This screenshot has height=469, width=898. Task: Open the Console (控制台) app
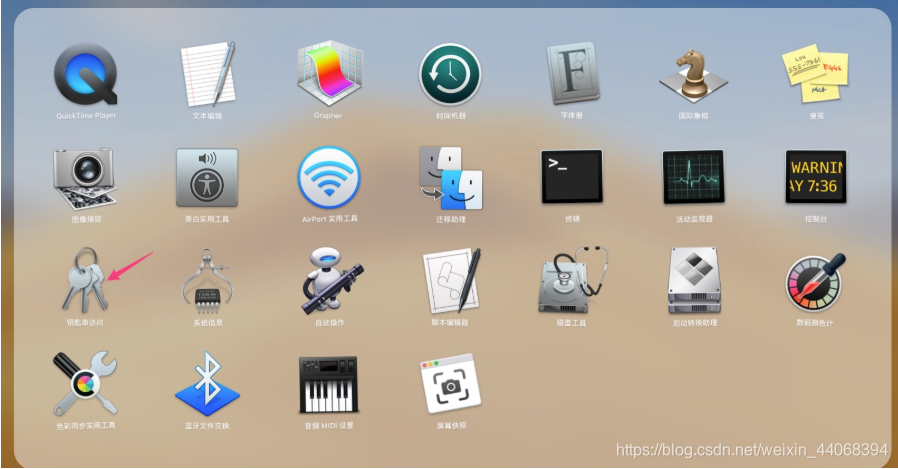[x=816, y=177]
